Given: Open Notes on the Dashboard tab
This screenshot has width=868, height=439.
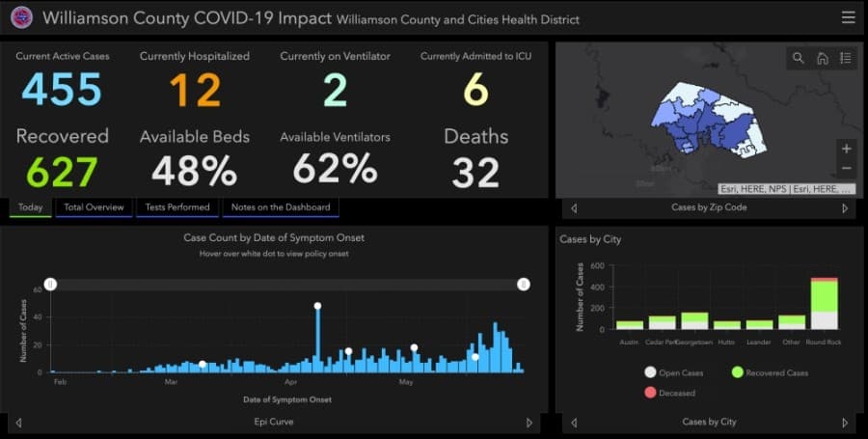Looking at the screenshot, I should [281, 207].
